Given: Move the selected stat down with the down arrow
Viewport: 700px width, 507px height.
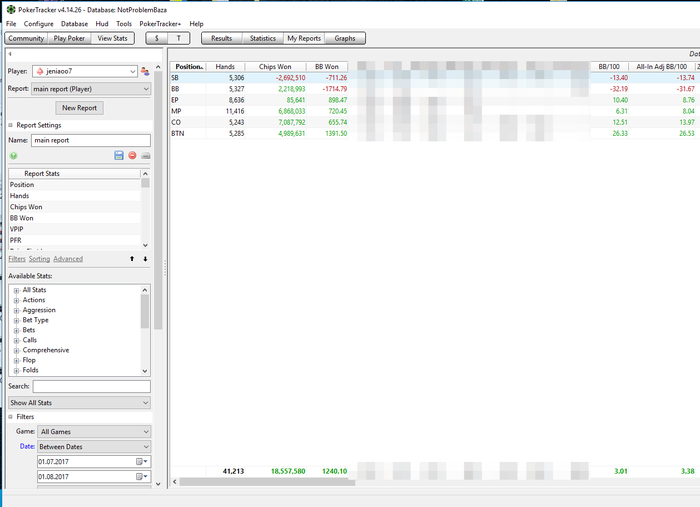Looking at the screenshot, I should 146,259.
